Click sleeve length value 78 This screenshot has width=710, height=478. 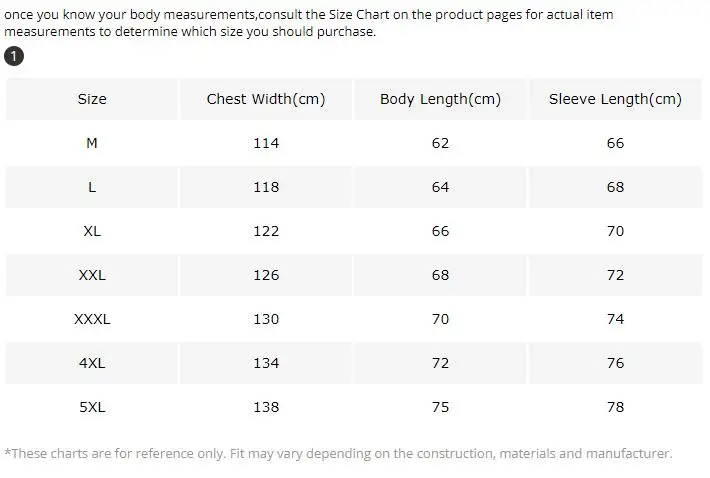[615, 407]
